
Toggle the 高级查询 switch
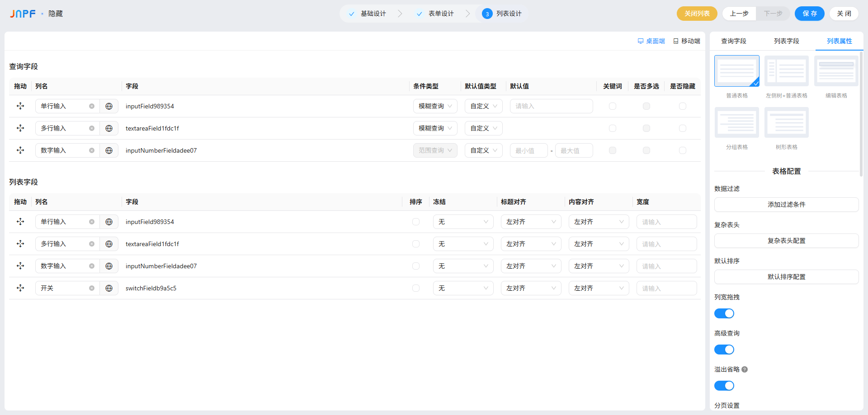tap(724, 350)
